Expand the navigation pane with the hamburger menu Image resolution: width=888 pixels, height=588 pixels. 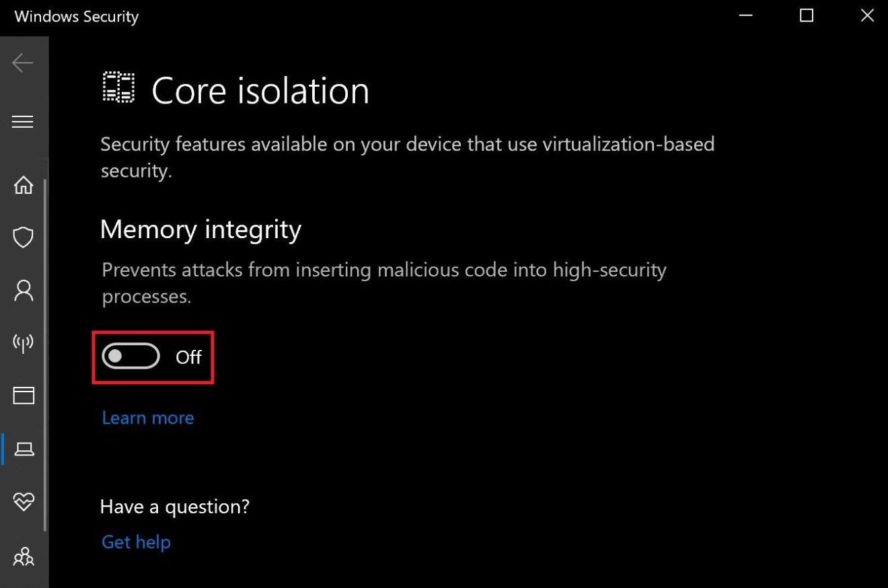tap(24, 122)
